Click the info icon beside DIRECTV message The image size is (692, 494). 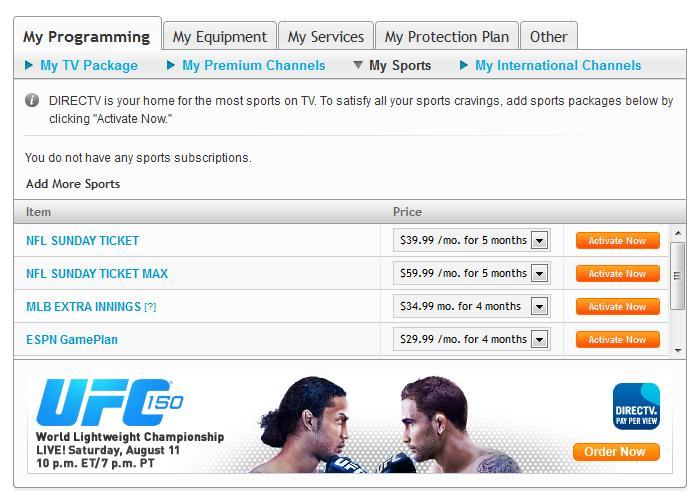click(32, 101)
